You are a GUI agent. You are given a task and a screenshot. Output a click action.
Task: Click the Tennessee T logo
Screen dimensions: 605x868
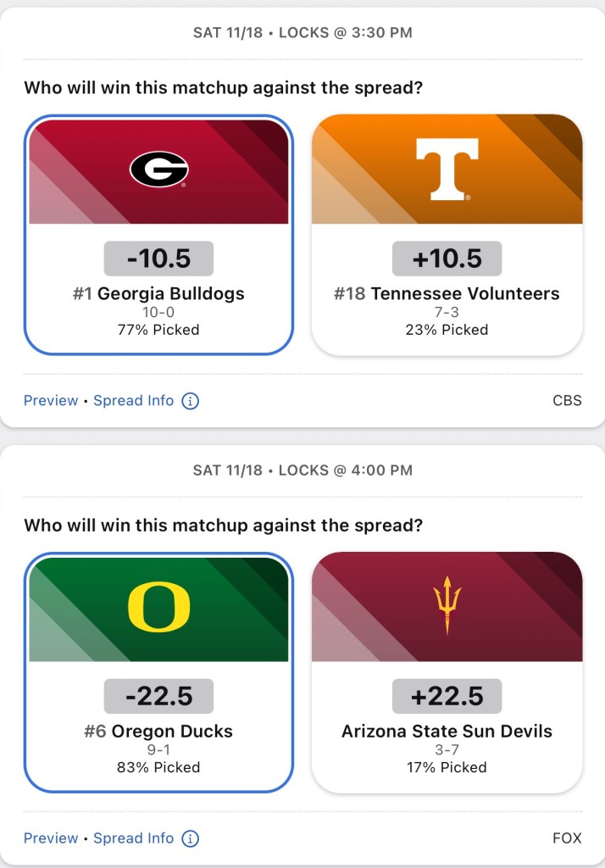(447, 170)
